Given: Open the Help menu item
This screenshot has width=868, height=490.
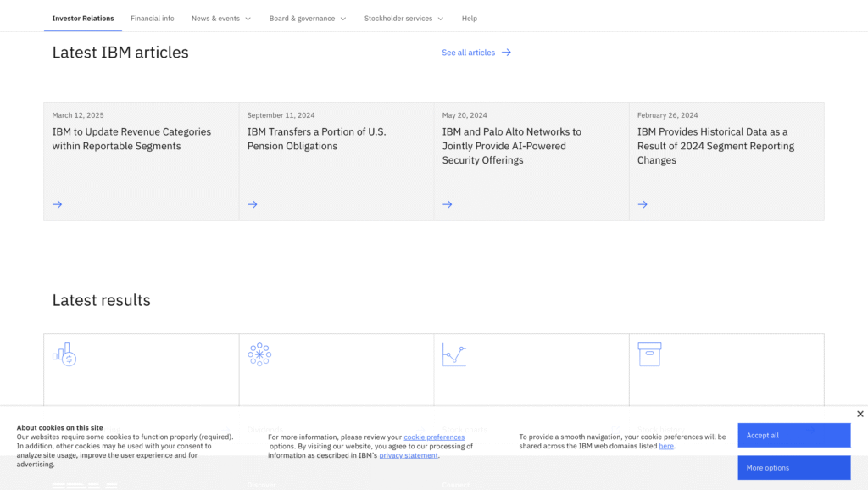Looking at the screenshot, I should coord(470,19).
